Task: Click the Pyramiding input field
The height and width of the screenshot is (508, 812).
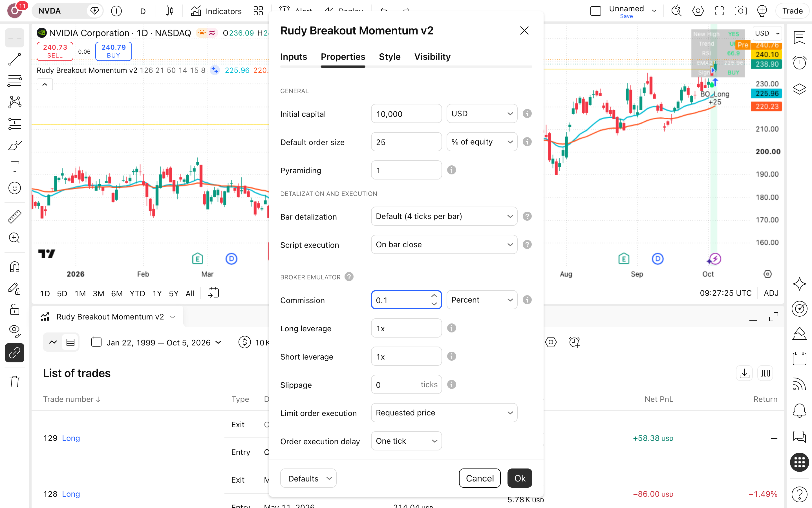Action: 406,170
